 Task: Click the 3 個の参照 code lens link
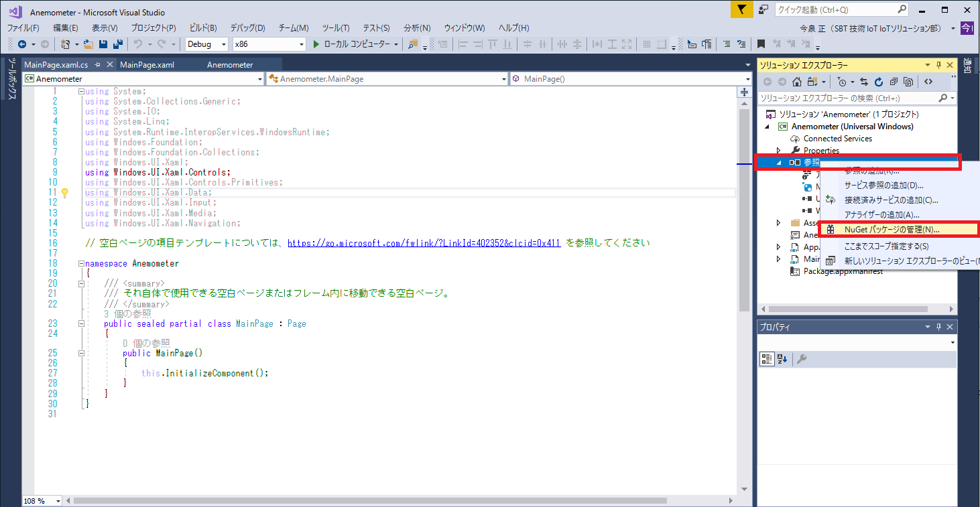(x=127, y=313)
